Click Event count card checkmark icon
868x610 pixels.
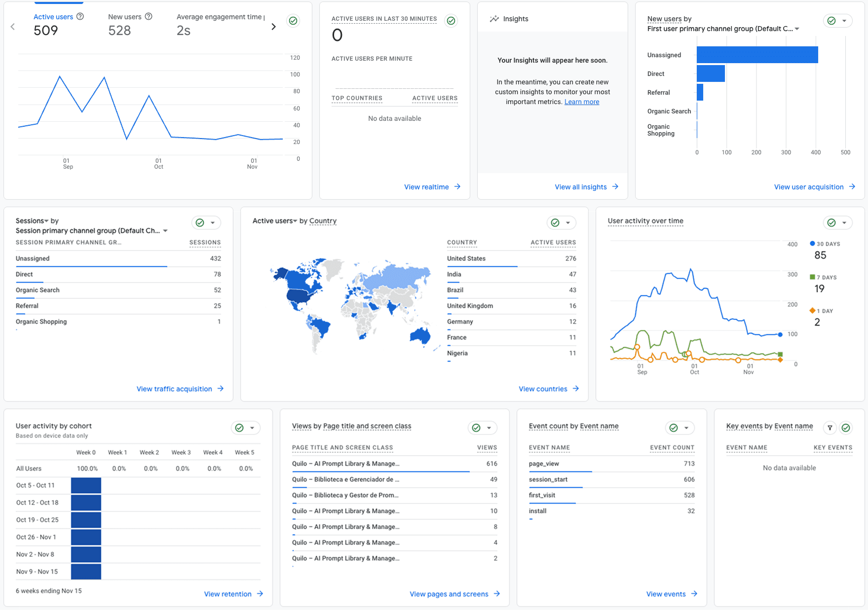click(x=674, y=428)
